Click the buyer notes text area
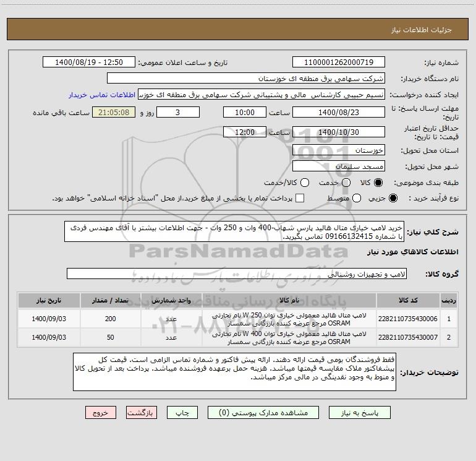The width and height of the screenshot is (476, 461). coord(234,372)
